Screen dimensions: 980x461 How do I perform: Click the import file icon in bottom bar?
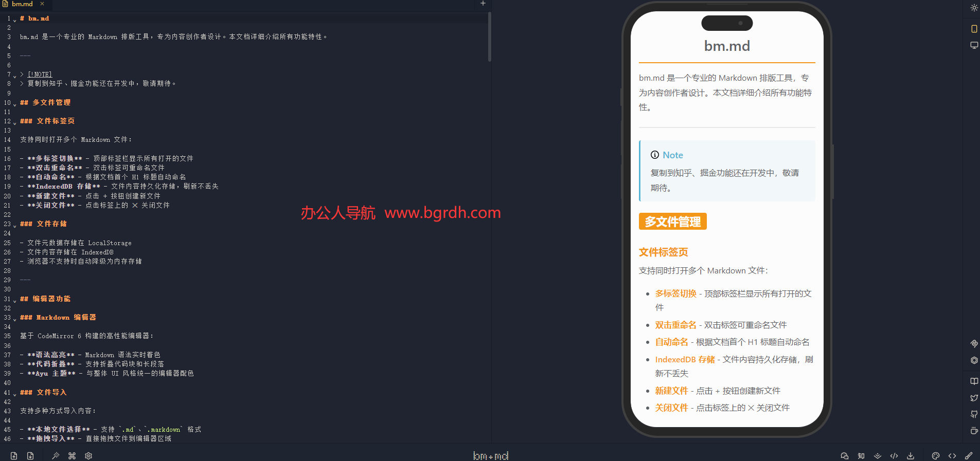point(14,456)
